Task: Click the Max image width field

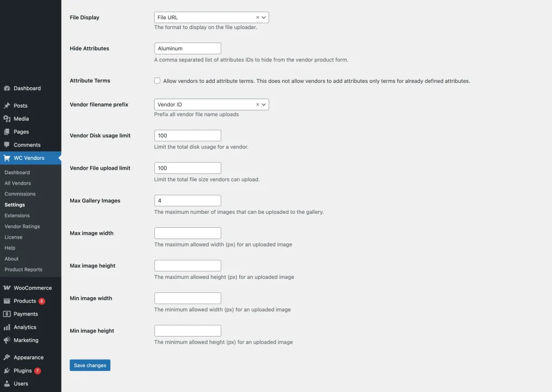Action: point(188,233)
